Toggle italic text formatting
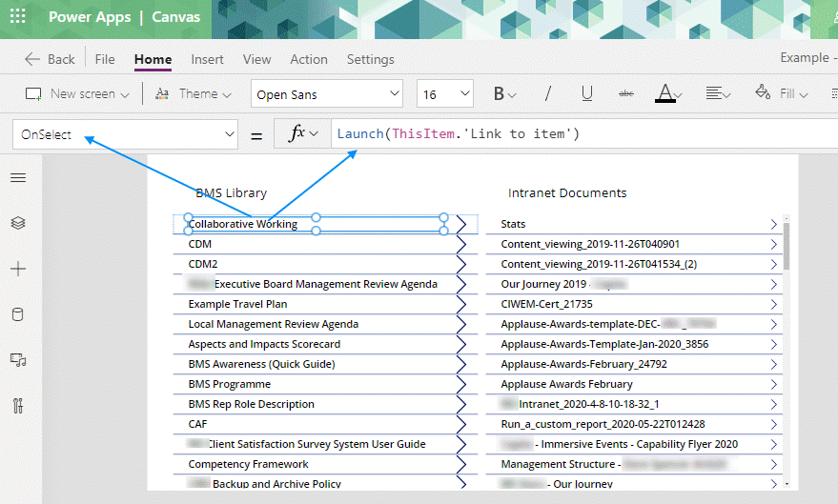Viewport: 838px width, 504px height. 547,93
